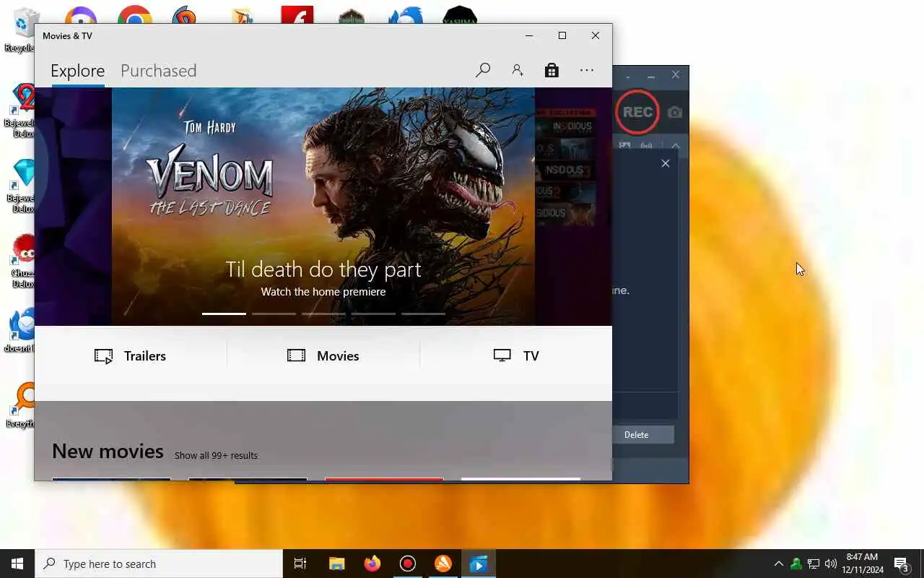The image size is (924, 578).
Task: Open the green user tray icon
Action: [x=796, y=564]
